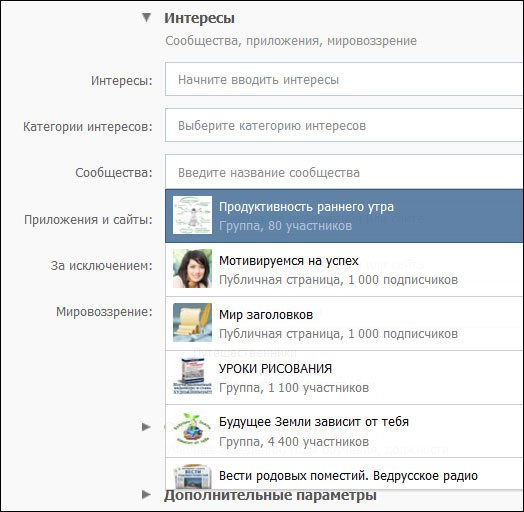Select Продуктивность раннего утра community
The image size is (524, 512).
pyautogui.click(x=344, y=216)
